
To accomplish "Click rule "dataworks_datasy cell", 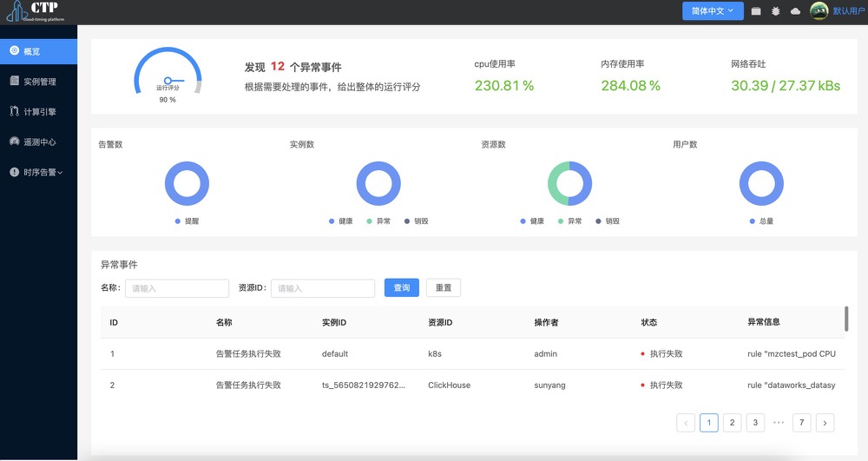I will [792, 385].
